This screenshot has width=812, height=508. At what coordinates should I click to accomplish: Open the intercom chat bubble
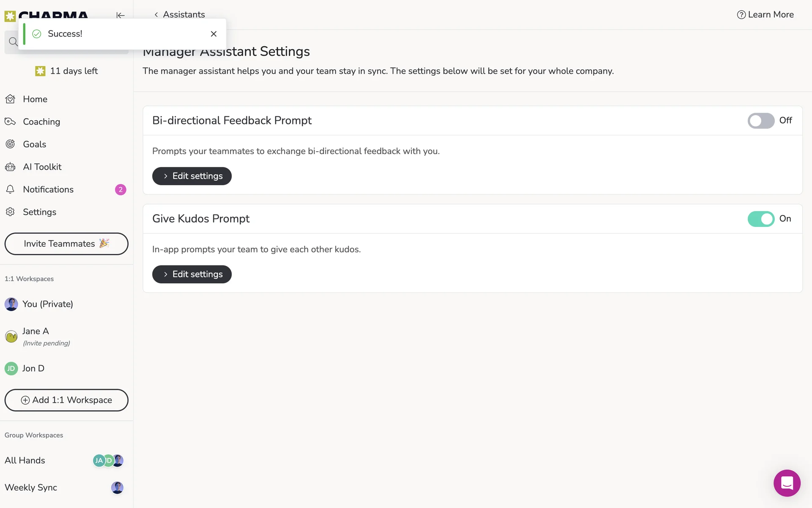[x=787, y=483]
